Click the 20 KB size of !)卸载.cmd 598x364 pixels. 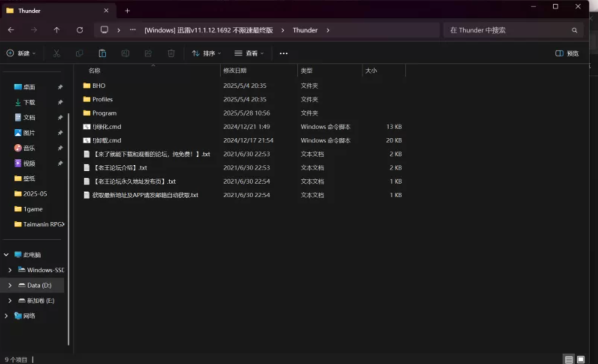(x=393, y=140)
